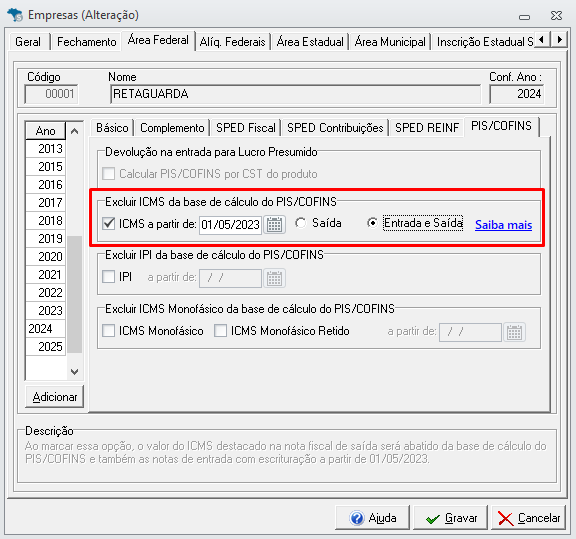Click the Ajuda help icon button

pyautogui.click(x=372, y=518)
